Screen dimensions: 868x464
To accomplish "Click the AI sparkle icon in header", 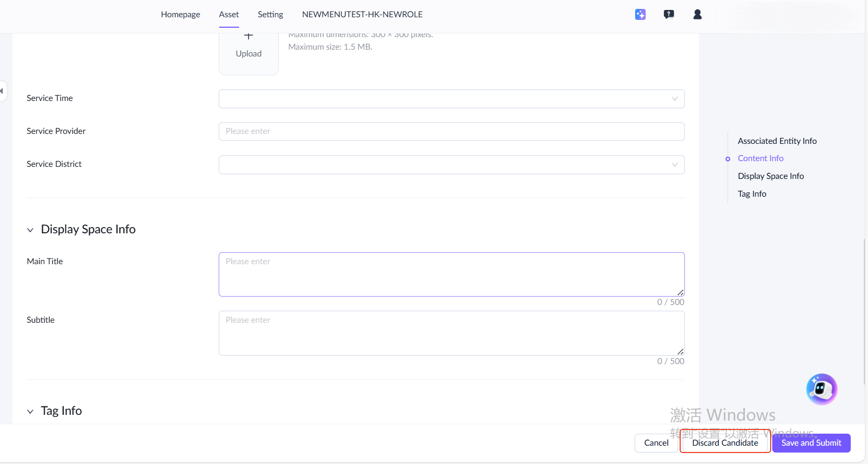I will click(x=640, y=15).
